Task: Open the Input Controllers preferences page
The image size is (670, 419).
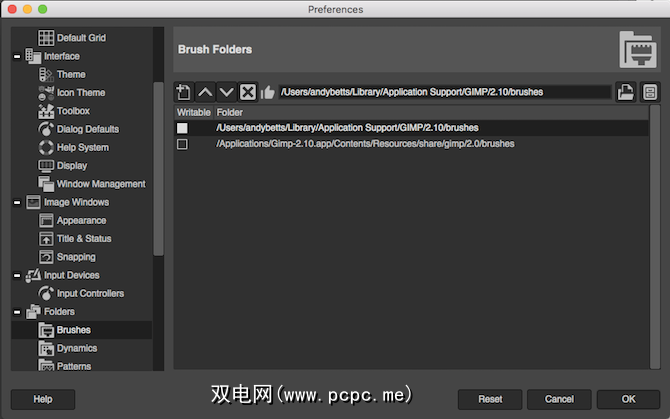Action: (90, 294)
